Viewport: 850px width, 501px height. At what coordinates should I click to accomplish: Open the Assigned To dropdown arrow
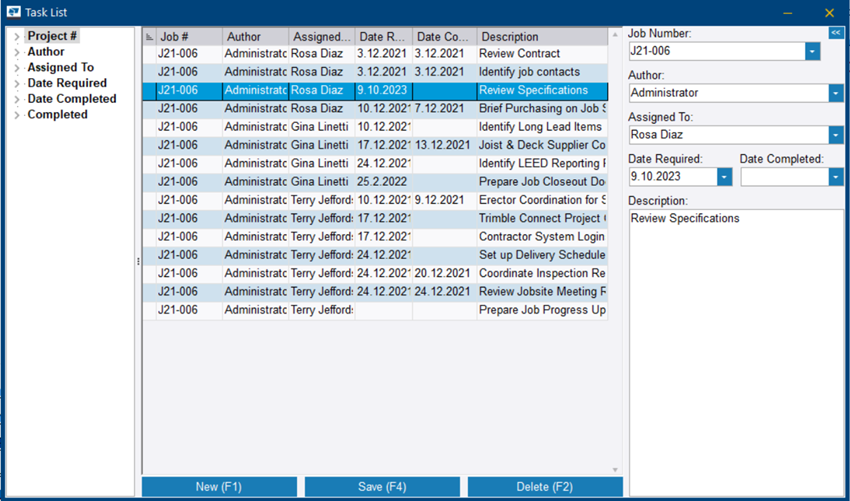point(835,135)
